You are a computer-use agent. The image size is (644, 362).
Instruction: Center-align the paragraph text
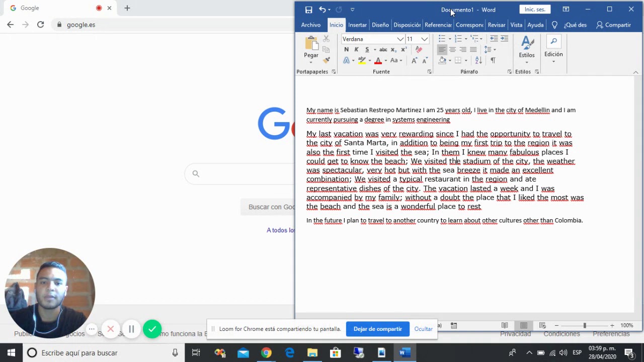click(x=452, y=49)
